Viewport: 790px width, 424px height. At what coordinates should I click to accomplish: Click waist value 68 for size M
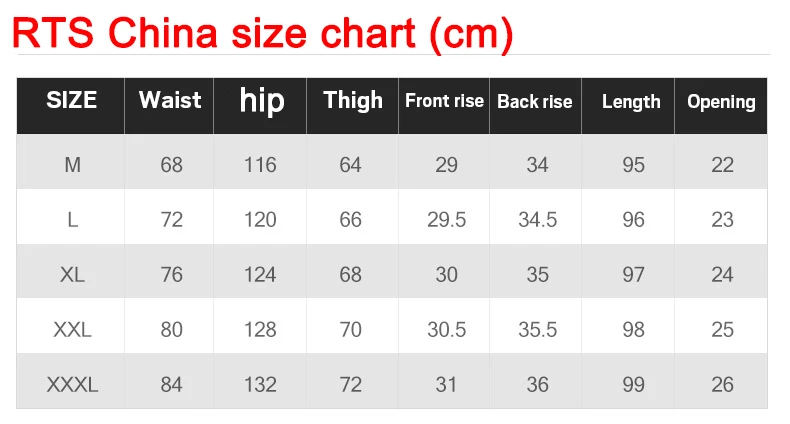tap(172, 165)
